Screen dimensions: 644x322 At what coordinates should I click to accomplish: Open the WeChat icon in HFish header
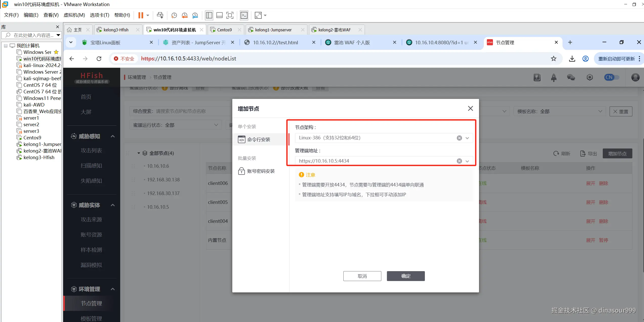(x=571, y=77)
